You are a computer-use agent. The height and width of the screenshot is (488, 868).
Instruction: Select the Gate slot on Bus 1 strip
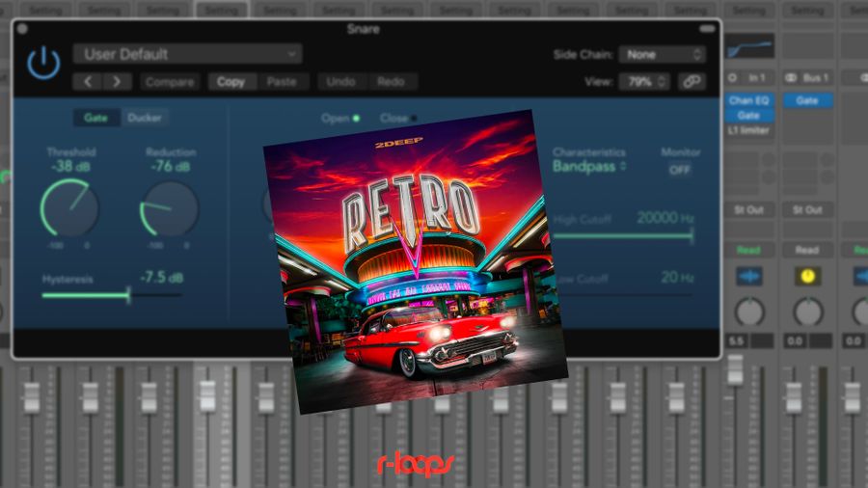tap(807, 100)
